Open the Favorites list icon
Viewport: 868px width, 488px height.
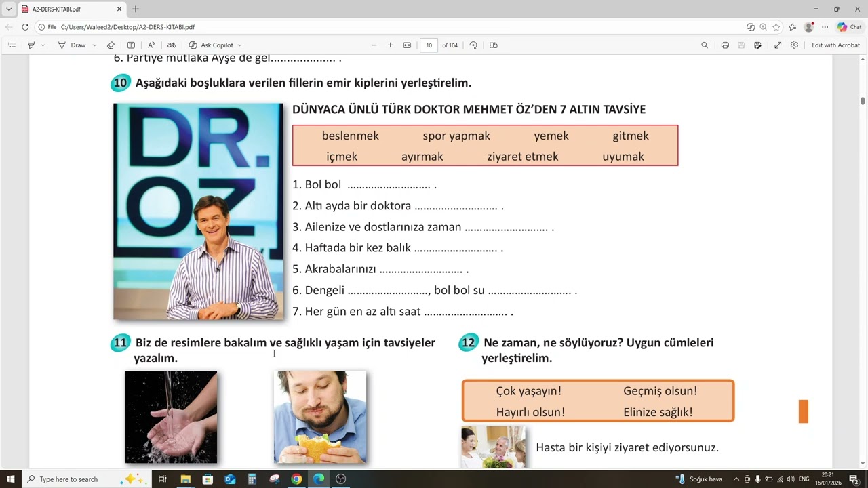tap(792, 27)
